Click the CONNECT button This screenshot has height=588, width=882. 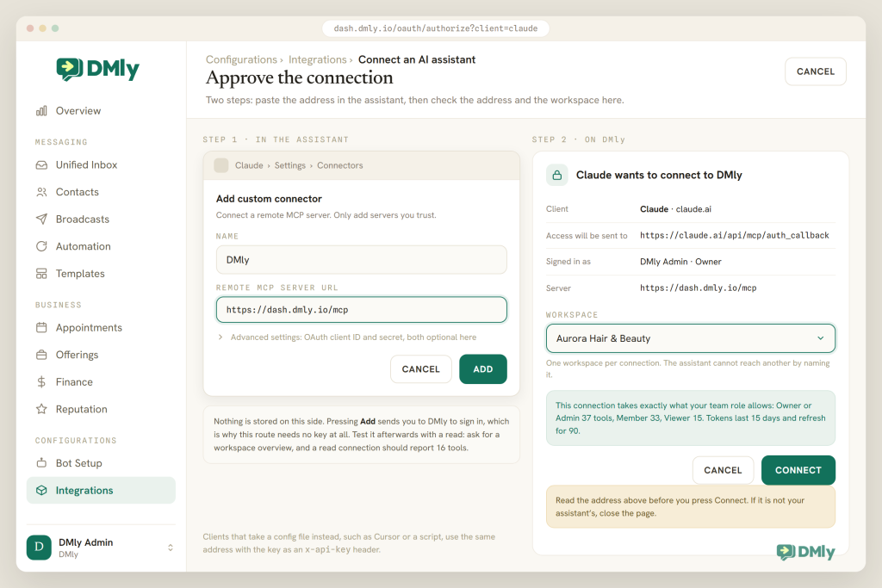[x=798, y=471]
